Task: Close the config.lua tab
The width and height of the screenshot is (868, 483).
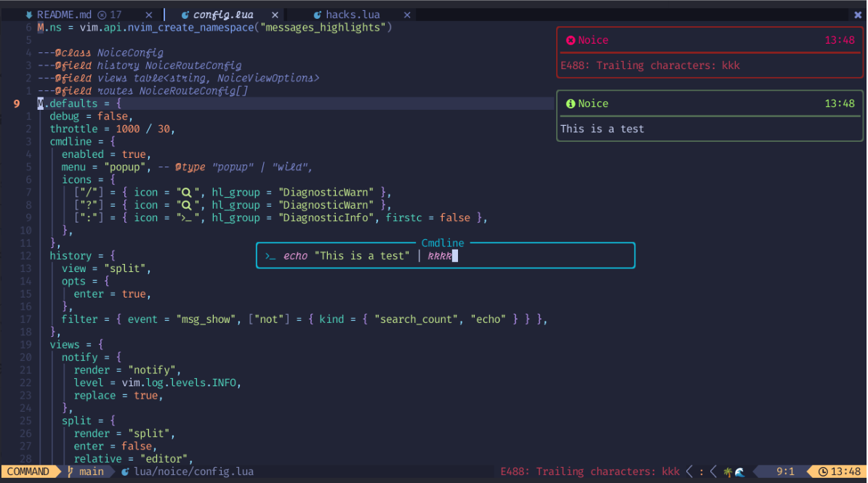Action: tap(275, 15)
